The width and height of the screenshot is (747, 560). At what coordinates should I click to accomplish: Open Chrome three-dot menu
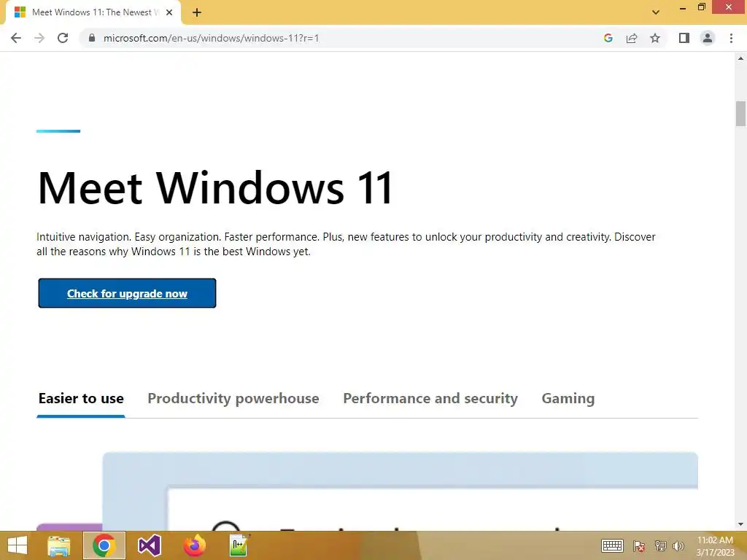[x=731, y=38]
